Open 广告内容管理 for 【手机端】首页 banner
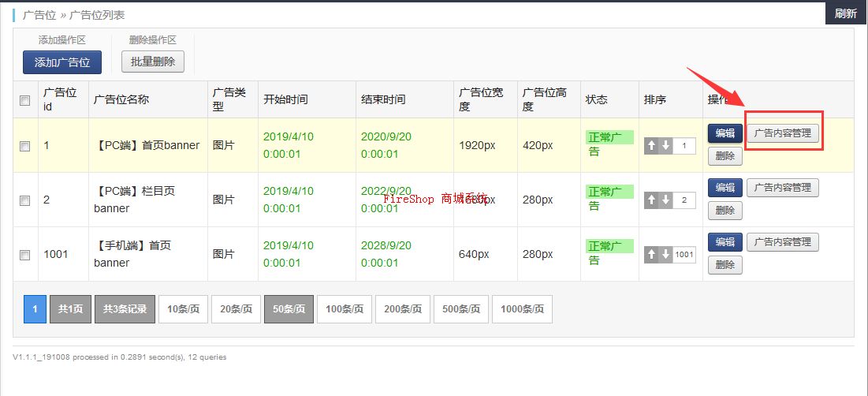The image size is (868, 396). click(x=783, y=241)
